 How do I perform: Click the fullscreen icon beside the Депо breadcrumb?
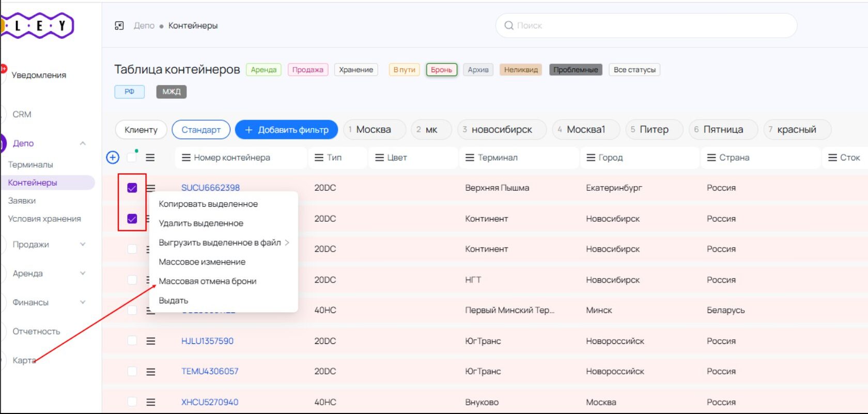point(119,26)
